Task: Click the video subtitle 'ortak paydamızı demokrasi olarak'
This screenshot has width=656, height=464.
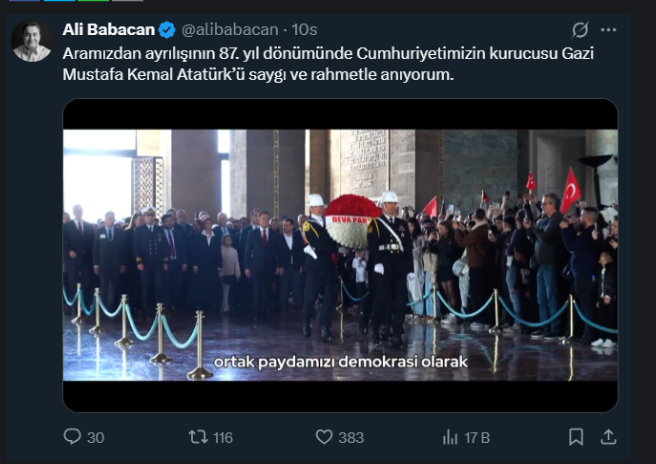Action: pos(341,362)
